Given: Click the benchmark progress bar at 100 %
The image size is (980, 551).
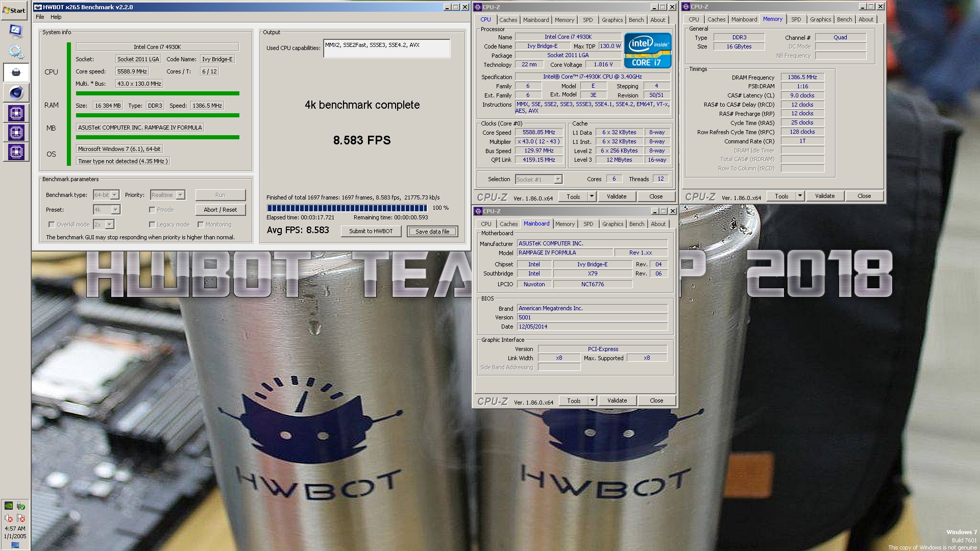Looking at the screenshot, I should pyautogui.click(x=347, y=208).
